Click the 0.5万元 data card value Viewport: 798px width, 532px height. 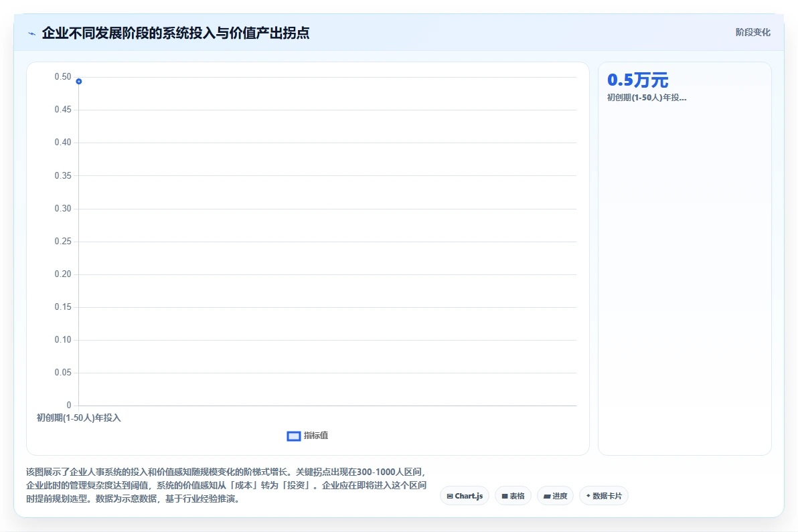[x=638, y=80]
